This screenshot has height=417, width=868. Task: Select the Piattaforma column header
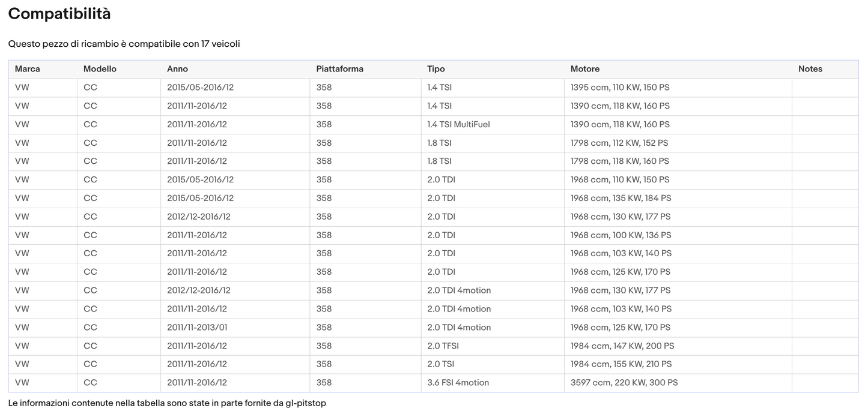[x=339, y=69]
